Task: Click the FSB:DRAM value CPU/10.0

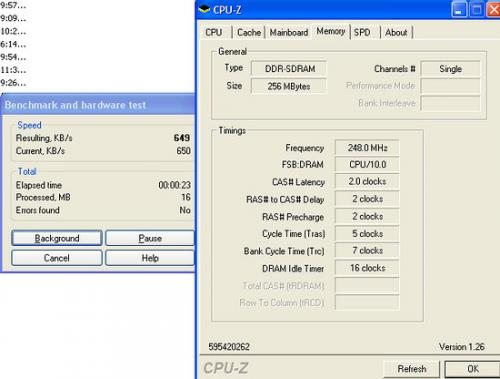Action: [x=367, y=164]
